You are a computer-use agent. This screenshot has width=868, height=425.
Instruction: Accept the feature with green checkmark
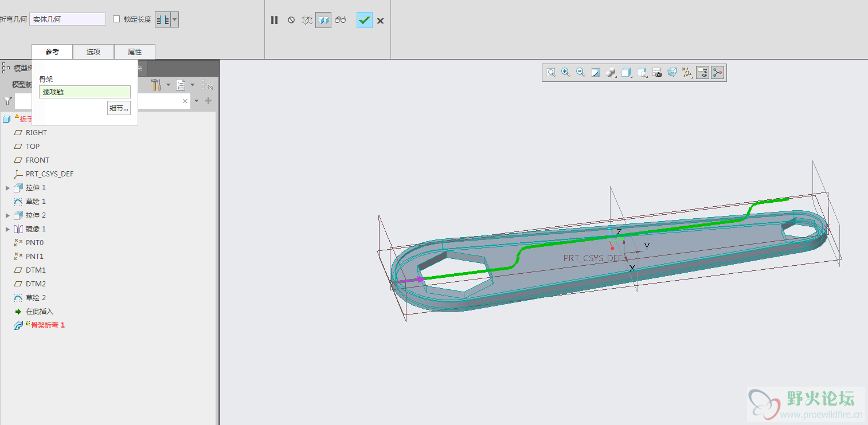[364, 20]
